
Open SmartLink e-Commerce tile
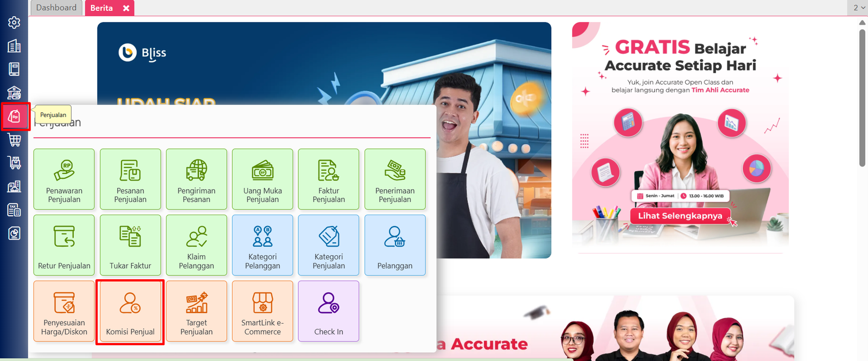click(263, 311)
